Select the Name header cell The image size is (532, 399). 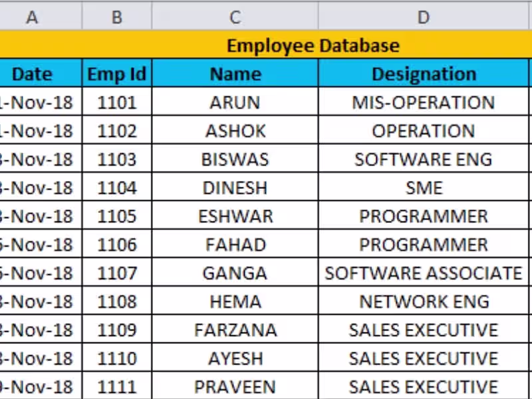point(235,74)
